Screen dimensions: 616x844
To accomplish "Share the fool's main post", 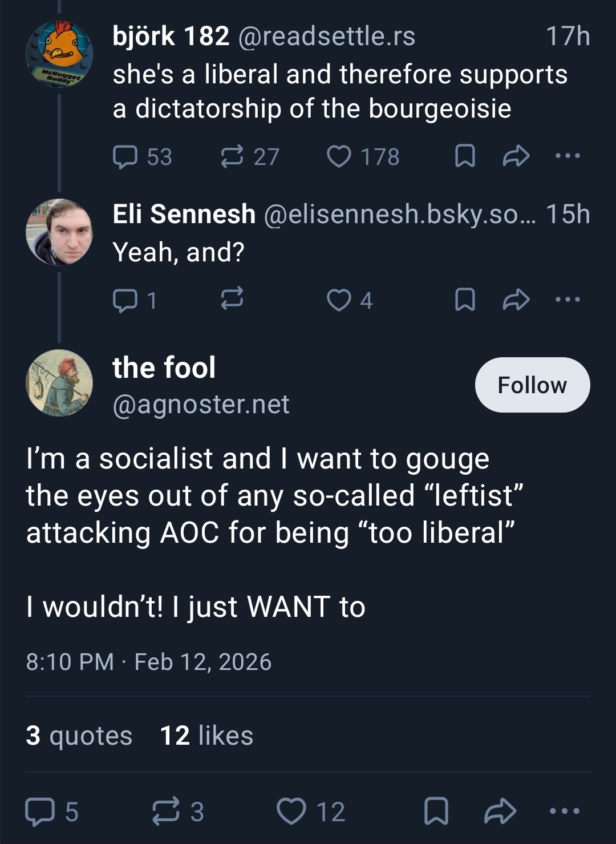I will (500, 811).
